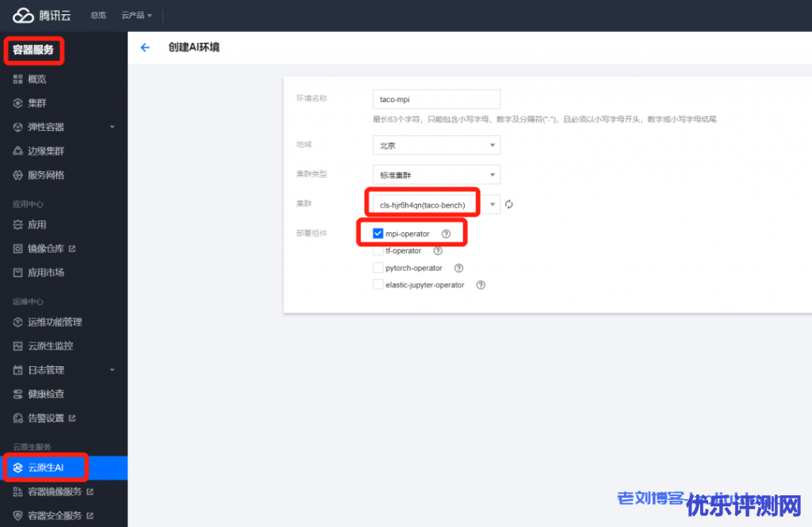Open 告警设置 link in sidebar
The height and width of the screenshot is (527, 812).
point(46,418)
